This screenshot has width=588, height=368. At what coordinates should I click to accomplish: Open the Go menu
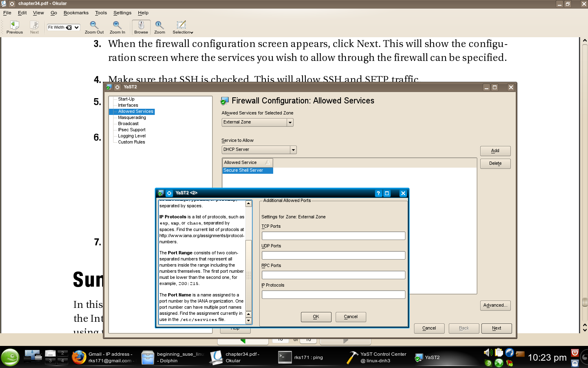54,13
